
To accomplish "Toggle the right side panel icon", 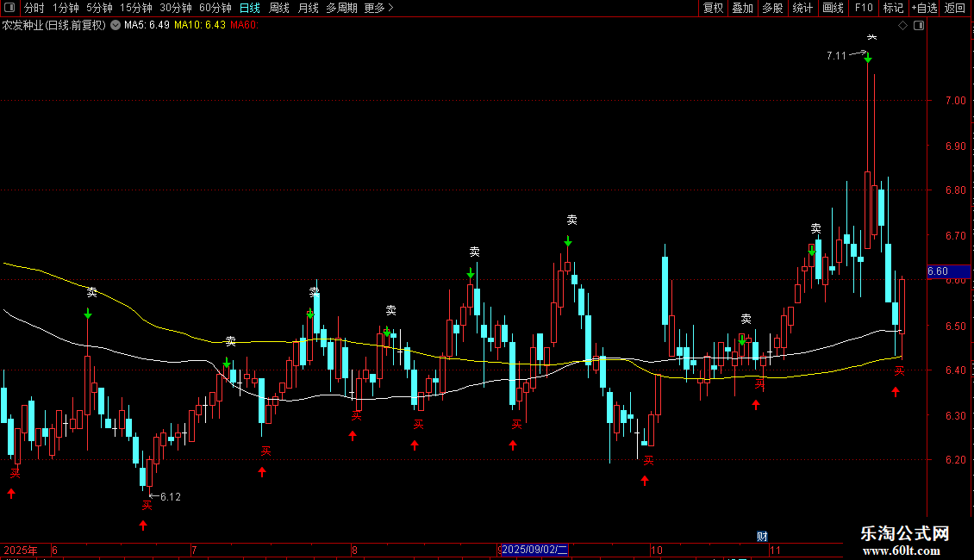I will coord(920,26).
